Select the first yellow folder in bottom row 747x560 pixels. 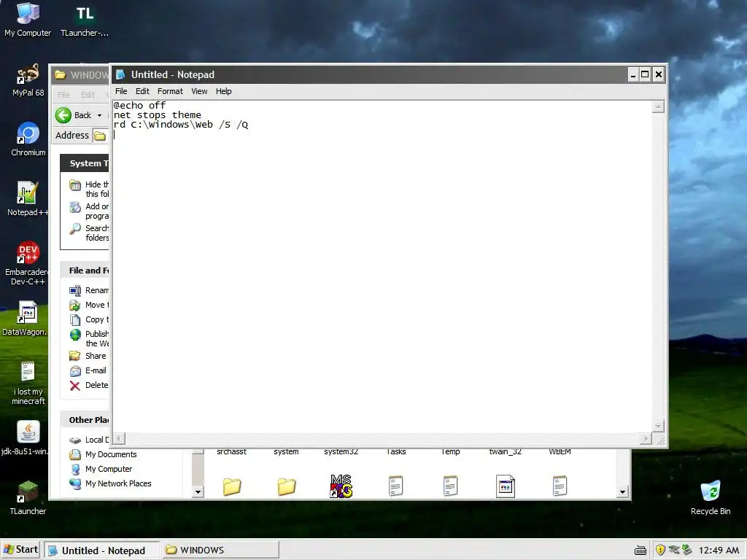(x=232, y=486)
